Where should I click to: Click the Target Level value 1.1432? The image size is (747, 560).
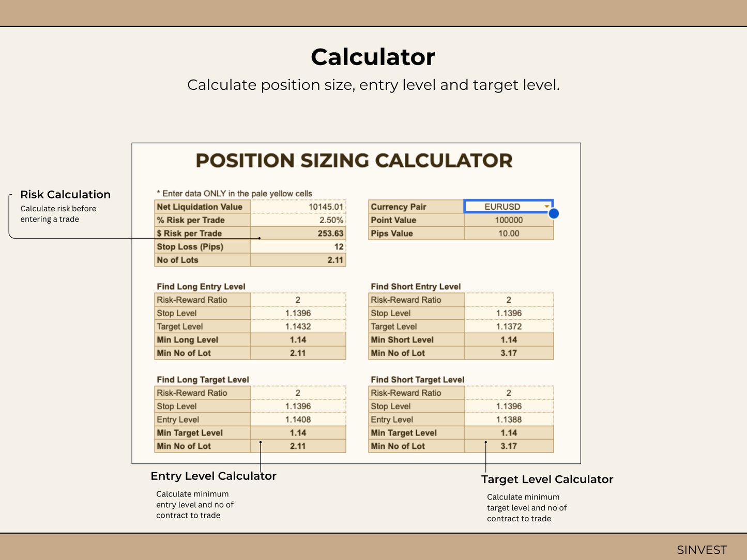pos(298,326)
